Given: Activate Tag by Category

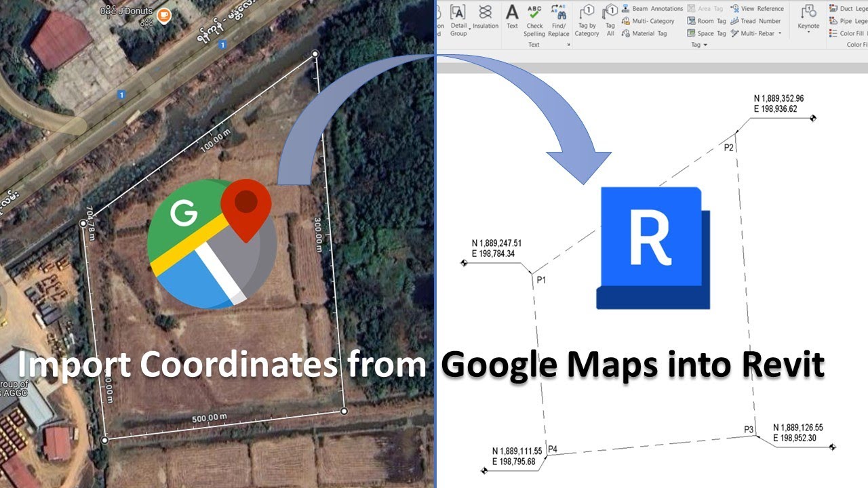Looking at the screenshot, I should (587, 20).
